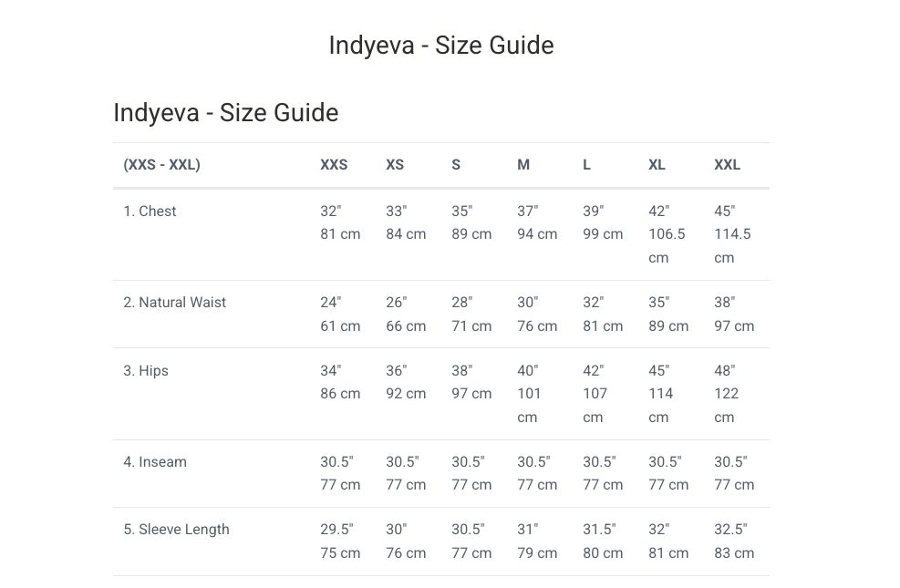Click the centered Indyeva - Size Guide title
The height and width of the screenshot is (588, 900).
(440, 46)
